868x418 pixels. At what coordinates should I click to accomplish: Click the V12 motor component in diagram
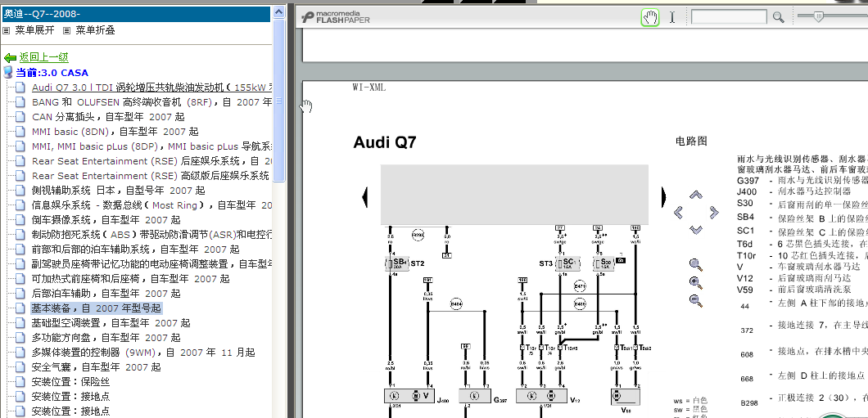pos(540,396)
